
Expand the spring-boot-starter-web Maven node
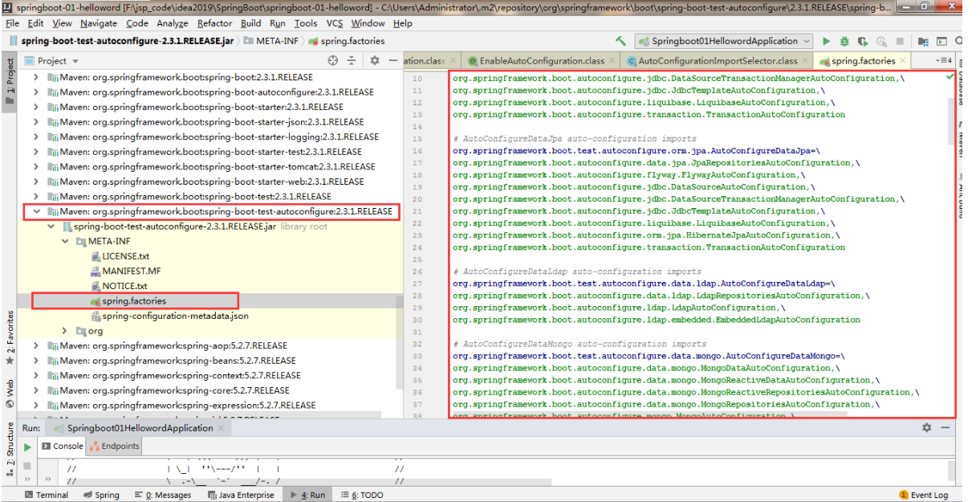point(36,182)
